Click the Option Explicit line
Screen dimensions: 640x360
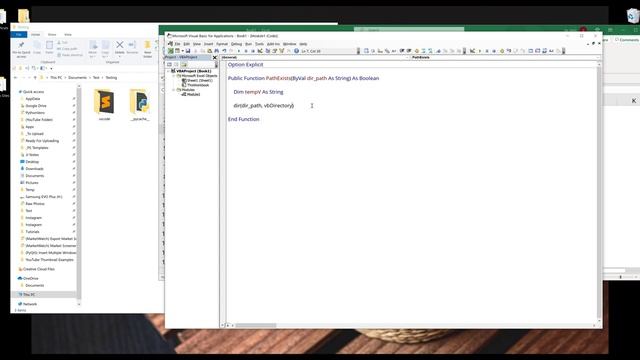(x=245, y=64)
